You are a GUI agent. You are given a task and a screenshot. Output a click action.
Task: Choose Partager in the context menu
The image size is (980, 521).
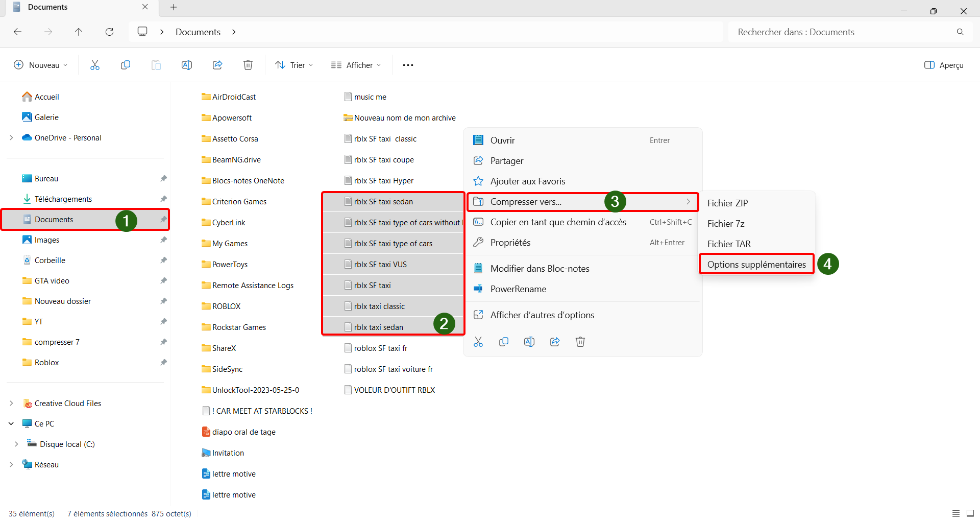[583, 160]
